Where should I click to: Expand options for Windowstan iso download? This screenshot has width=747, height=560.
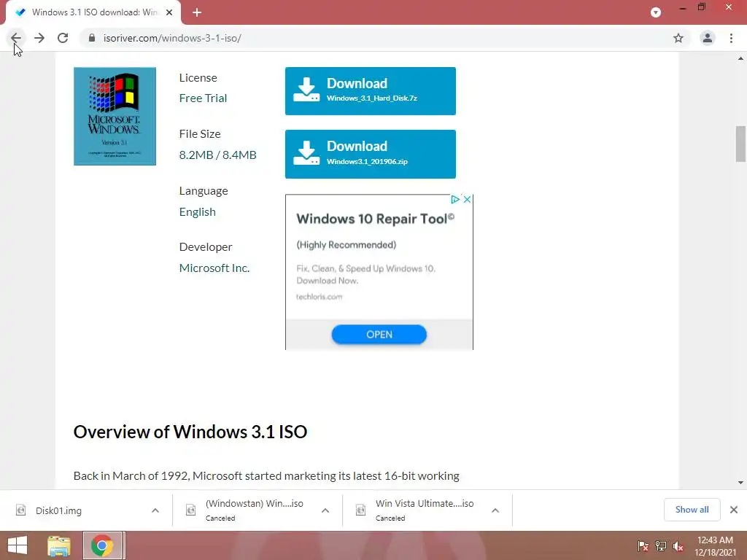coord(325,510)
